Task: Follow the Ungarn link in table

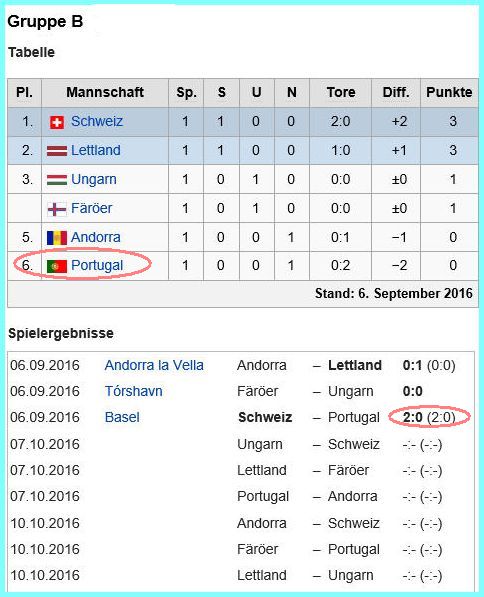Action: coord(94,179)
